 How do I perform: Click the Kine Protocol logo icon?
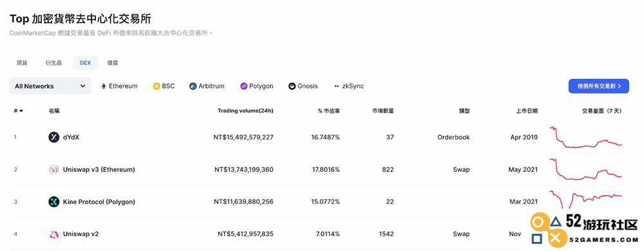(54, 202)
